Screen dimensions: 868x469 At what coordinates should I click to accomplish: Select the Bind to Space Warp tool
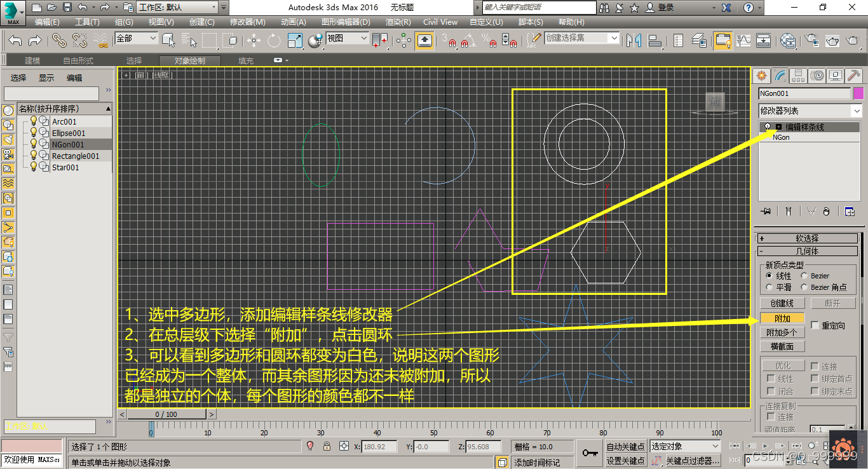[x=100, y=41]
